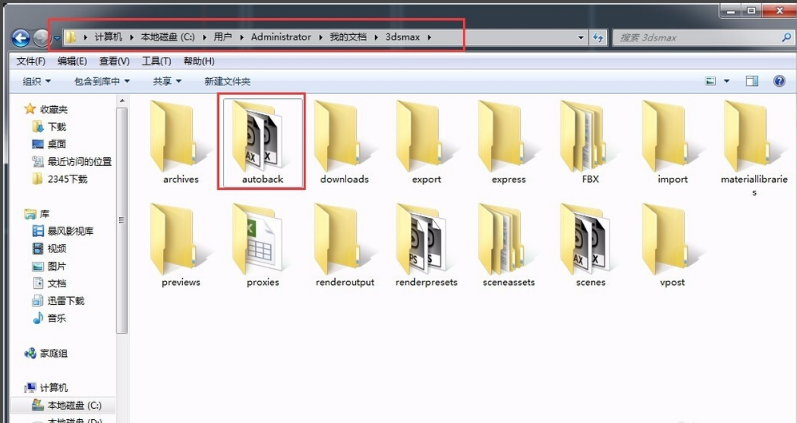Navigate to Administrator in address bar
Screen dimensions: 797x423
pos(281,37)
